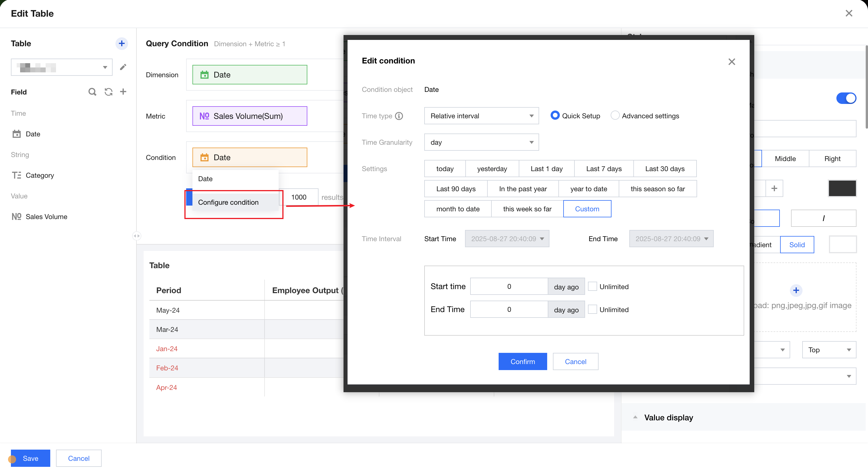This screenshot has width=868, height=472.
Task: Select the Advanced settings radio button
Action: (x=615, y=115)
